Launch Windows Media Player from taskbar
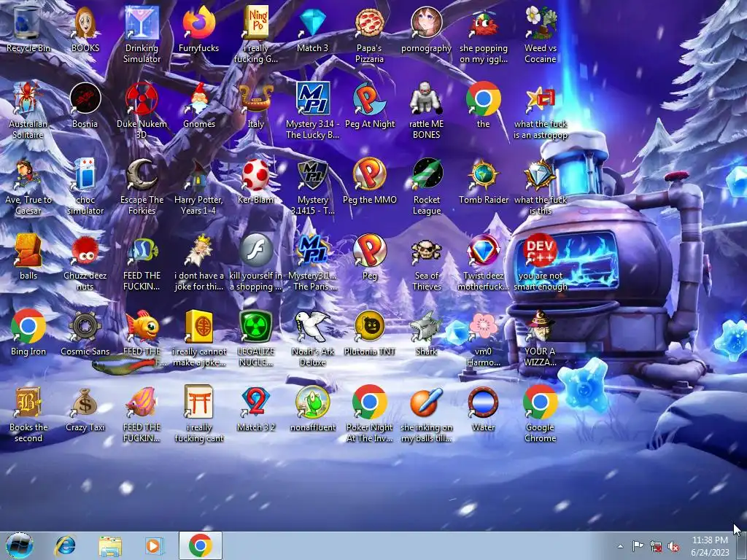 pos(155,545)
